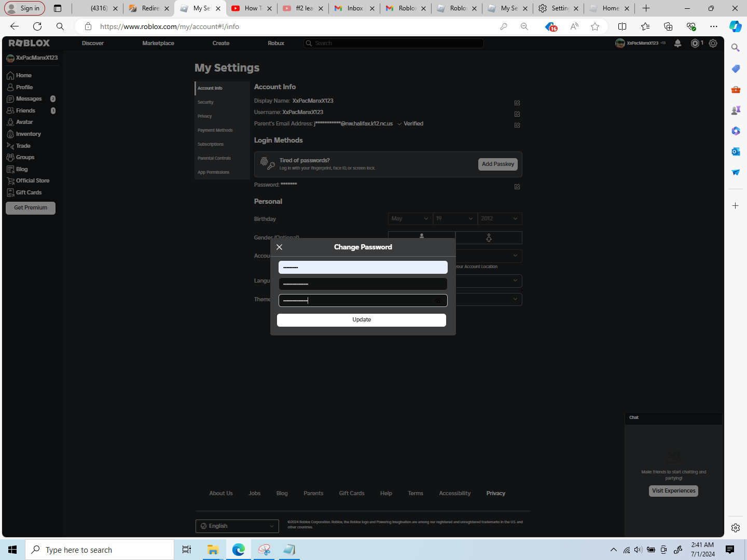Open the birthday year dropdown showing 2012
This screenshot has width=747, height=560.
pos(500,219)
